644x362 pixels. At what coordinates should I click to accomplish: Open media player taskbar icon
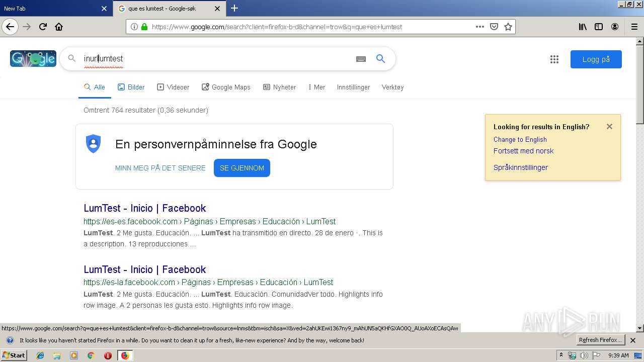click(74, 355)
